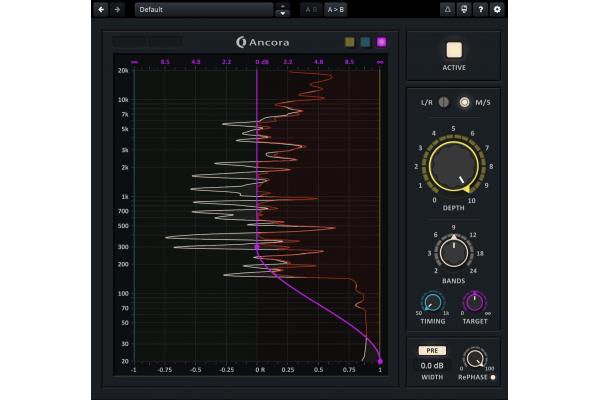
Task: Click the TIMING knob
Action: (x=433, y=302)
